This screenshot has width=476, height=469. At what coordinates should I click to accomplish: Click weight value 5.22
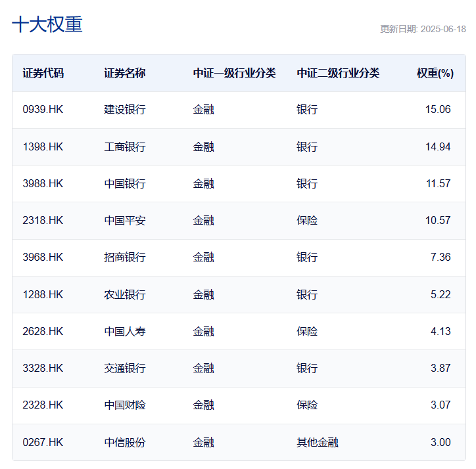tap(440, 294)
